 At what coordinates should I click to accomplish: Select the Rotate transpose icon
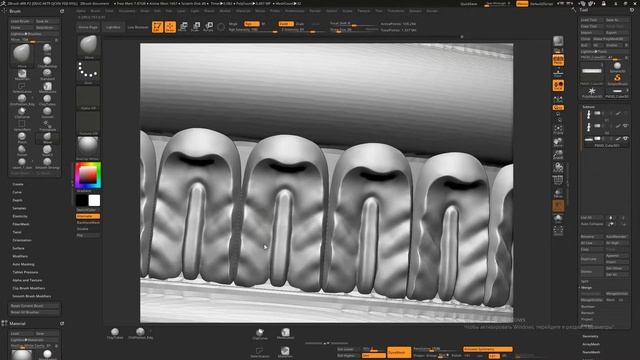pyautogui.click(x=208, y=27)
